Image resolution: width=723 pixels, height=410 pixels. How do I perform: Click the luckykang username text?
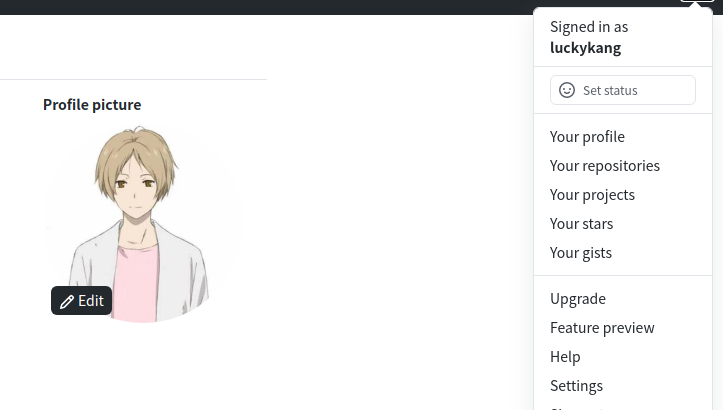pyautogui.click(x=585, y=48)
